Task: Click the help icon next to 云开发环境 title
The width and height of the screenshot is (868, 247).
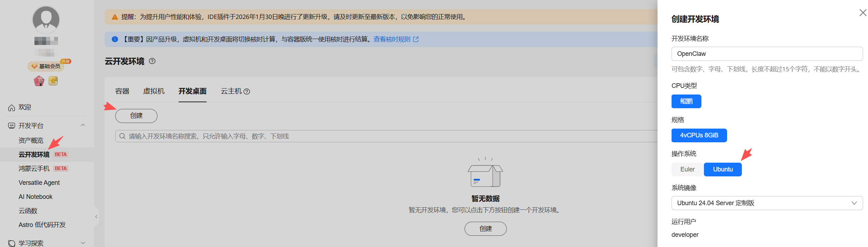Action: pyautogui.click(x=152, y=61)
